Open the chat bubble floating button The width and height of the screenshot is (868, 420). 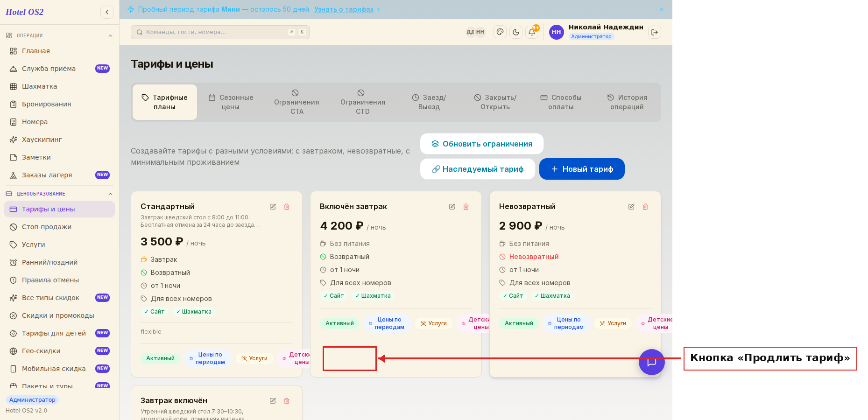click(652, 362)
